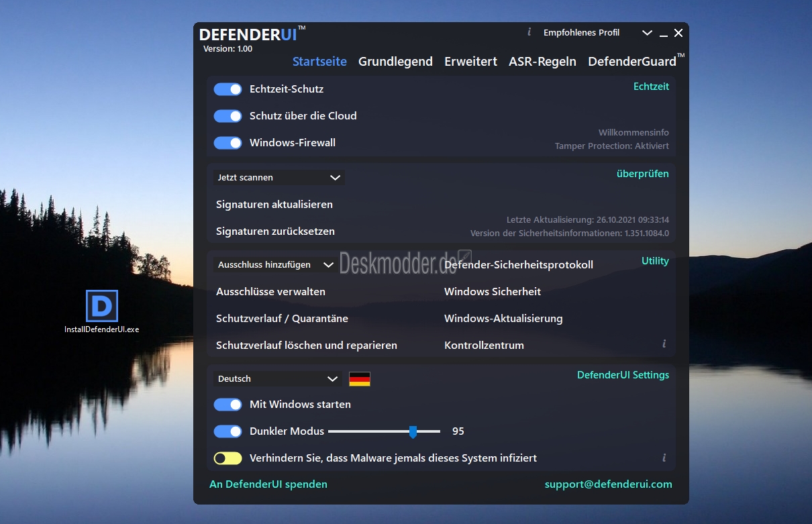Switch to the ASR-Regeln tab
Screen dimensions: 812x524
coord(542,61)
